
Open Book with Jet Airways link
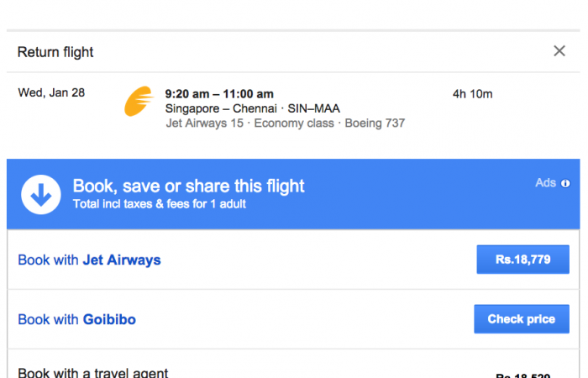point(89,260)
